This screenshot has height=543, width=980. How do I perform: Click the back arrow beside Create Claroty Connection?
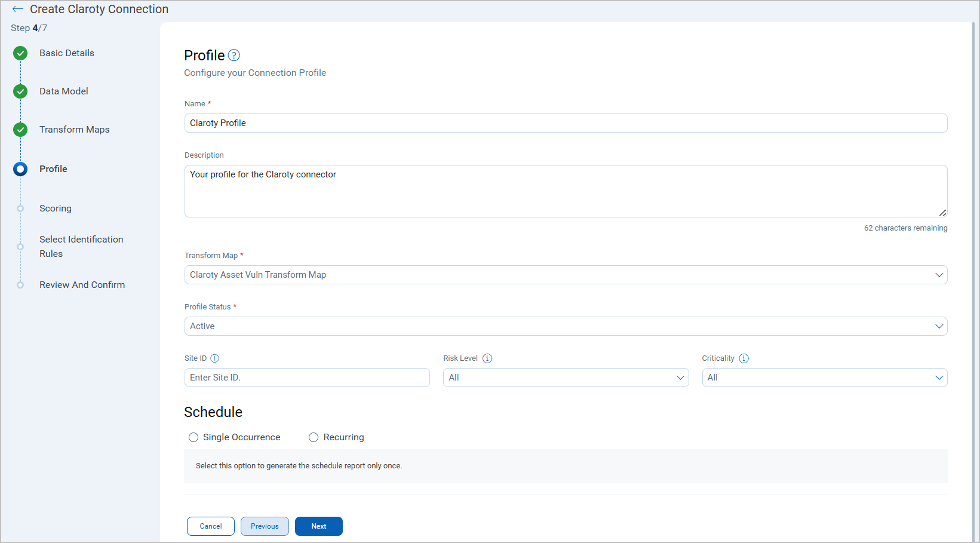[17, 9]
